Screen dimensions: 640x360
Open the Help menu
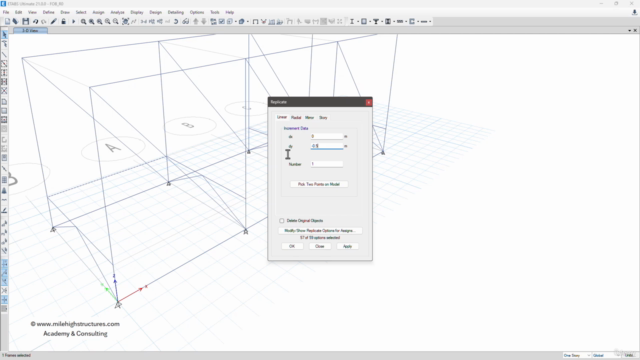[x=230, y=12]
